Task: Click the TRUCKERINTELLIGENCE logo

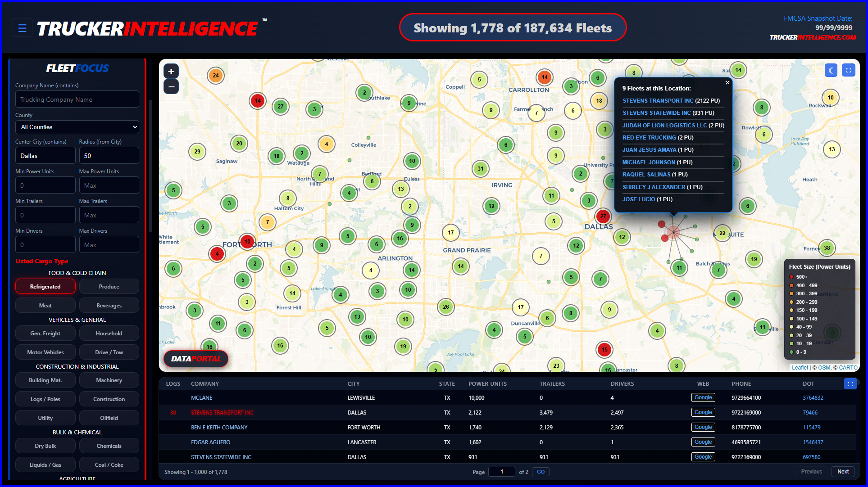Action: pos(149,28)
